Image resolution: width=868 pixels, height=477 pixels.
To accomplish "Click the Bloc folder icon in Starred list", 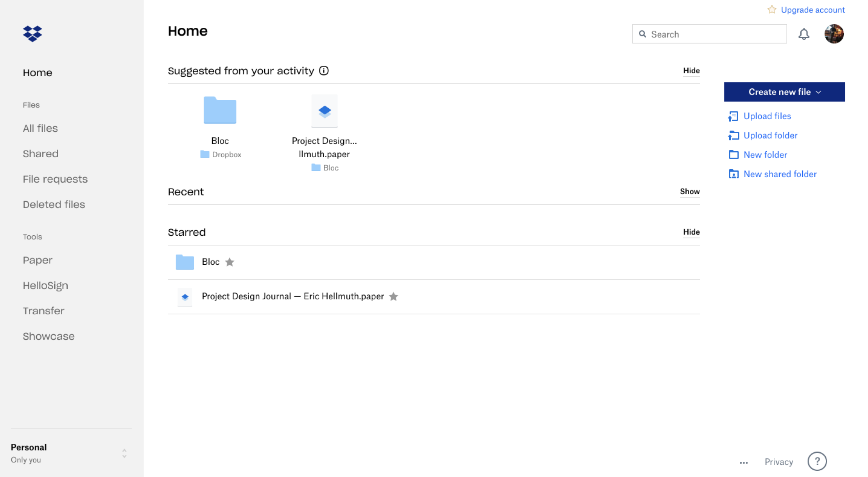I will 185,262.
